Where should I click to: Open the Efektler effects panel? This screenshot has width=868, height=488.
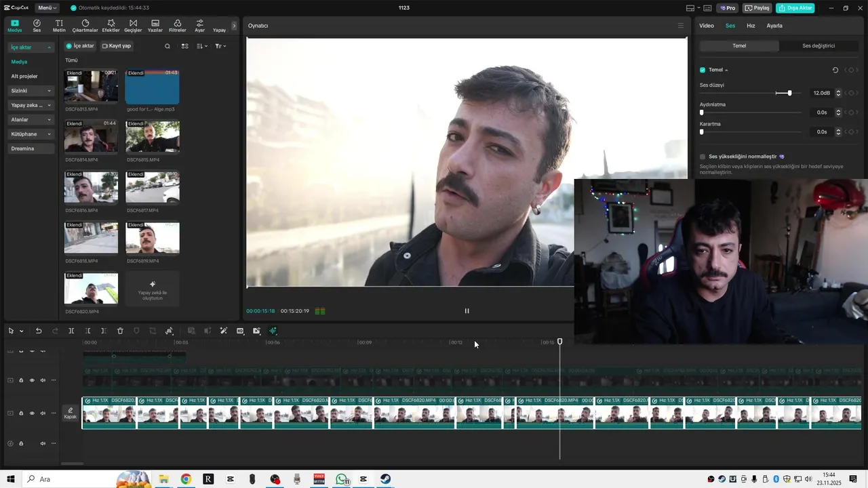click(x=111, y=26)
